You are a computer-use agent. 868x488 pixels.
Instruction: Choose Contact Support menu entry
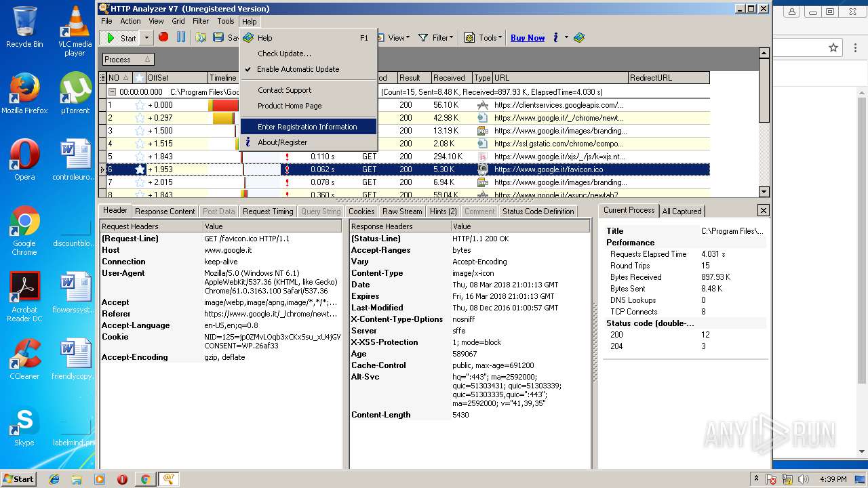[309, 90]
